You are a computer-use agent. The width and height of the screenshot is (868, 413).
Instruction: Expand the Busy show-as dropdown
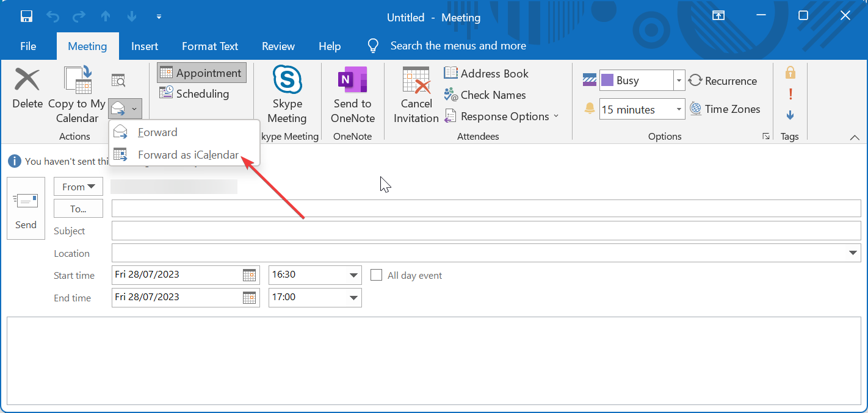679,80
